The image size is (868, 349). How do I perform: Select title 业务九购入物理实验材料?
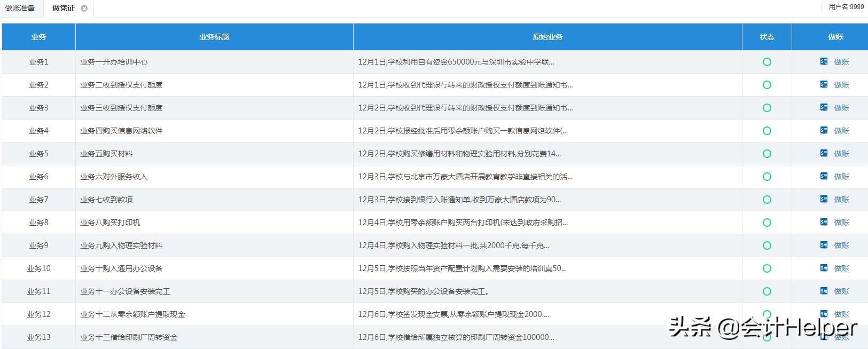(x=121, y=245)
